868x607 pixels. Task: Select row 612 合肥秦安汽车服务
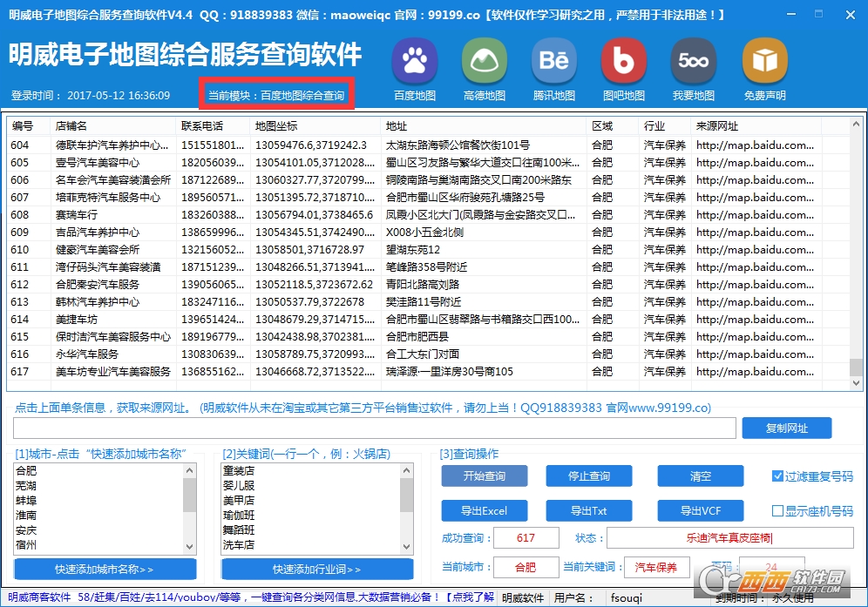tap(427, 285)
